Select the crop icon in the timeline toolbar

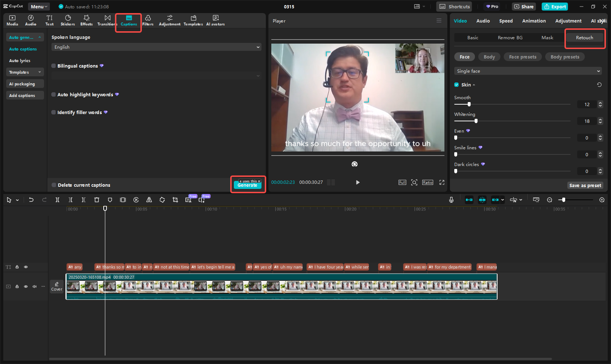(x=175, y=199)
